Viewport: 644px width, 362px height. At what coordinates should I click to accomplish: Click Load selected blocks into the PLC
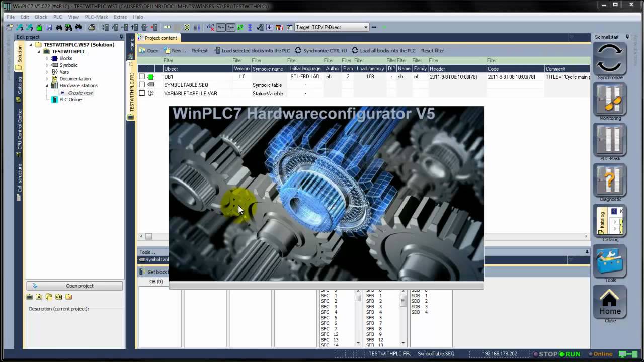tap(252, 50)
